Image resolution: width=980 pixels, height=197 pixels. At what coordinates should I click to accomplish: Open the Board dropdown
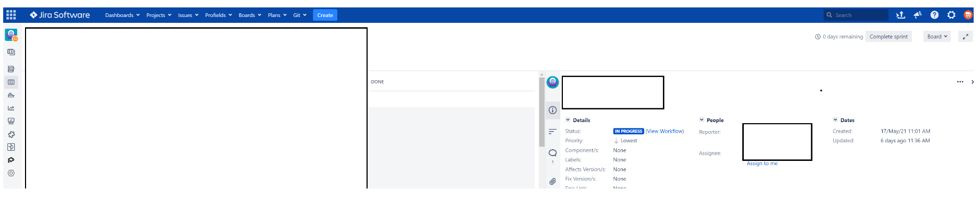tap(937, 37)
